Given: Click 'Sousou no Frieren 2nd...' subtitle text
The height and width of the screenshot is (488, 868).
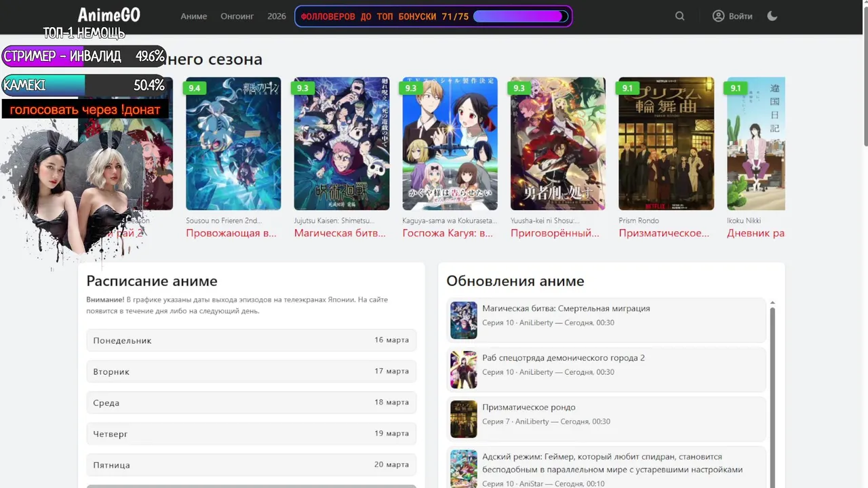Looking at the screenshot, I should [x=224, y=220].
